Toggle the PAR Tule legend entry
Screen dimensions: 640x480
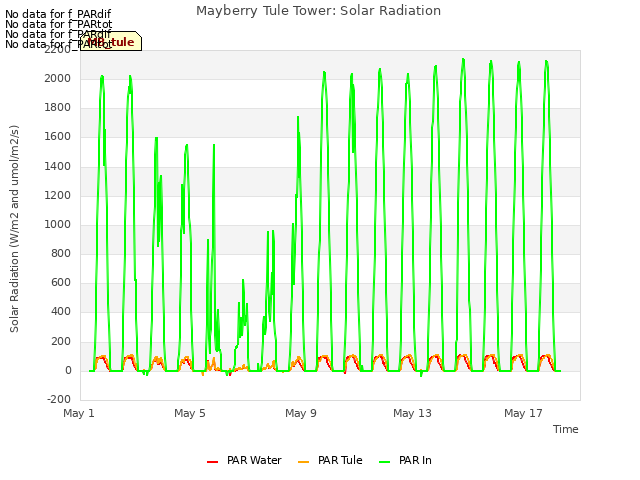coord(330,460)
